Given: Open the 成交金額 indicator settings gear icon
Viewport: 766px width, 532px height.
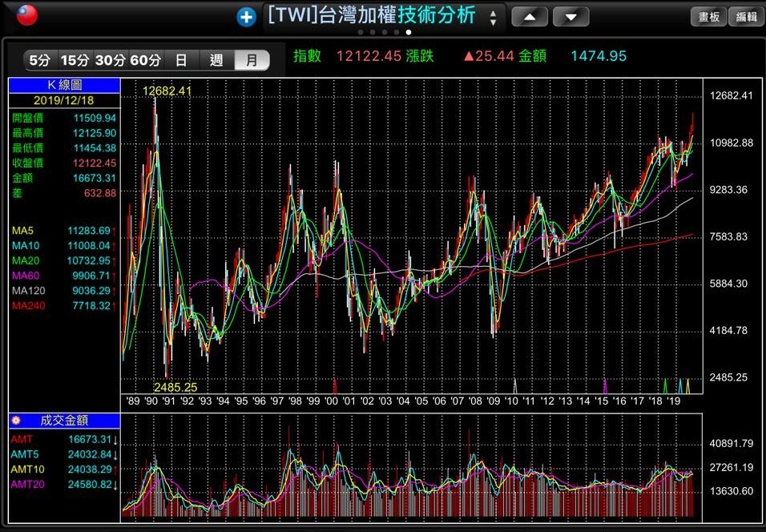Looking at the screenshot, I should coord(15,420).
